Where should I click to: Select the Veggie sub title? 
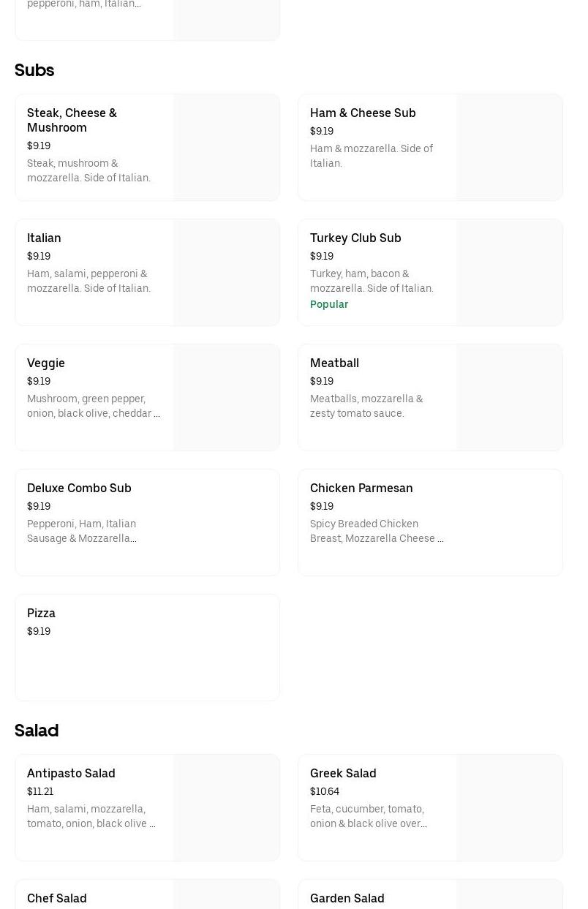click(45, 363)
